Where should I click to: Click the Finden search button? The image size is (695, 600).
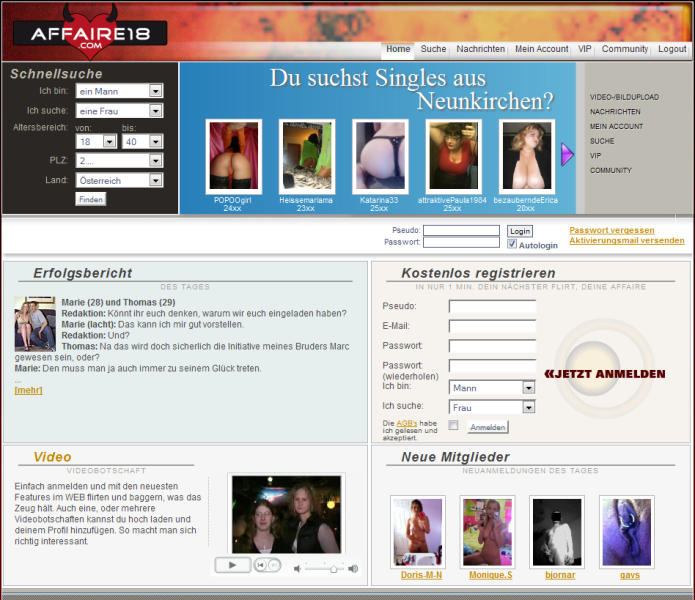90,199
